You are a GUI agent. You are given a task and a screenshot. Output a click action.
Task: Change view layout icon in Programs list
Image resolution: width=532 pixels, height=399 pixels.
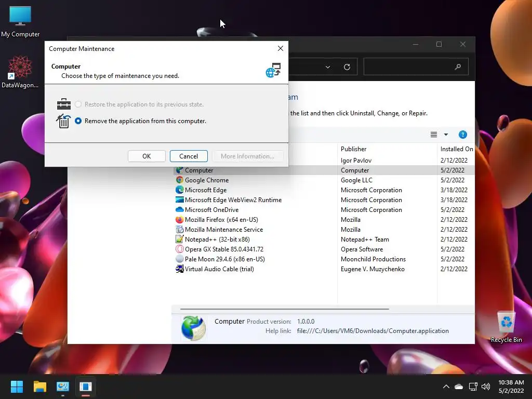[x=434, y=135]
